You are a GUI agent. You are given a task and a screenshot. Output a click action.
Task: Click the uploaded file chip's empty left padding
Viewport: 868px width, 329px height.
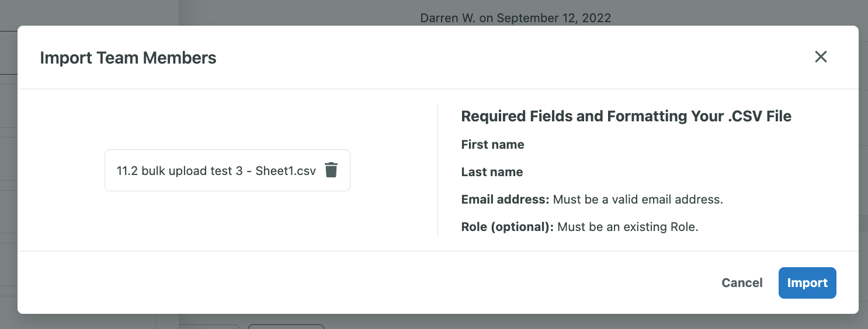[110, 170]
